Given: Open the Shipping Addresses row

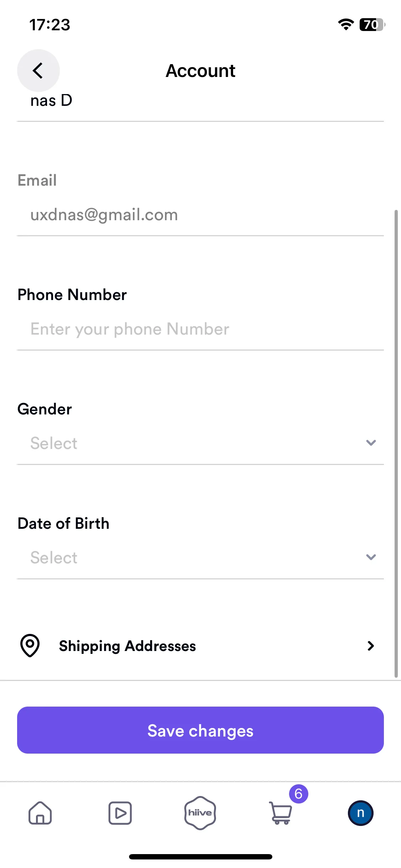Looking at the screenshot, I should click(x=200, y=646).
